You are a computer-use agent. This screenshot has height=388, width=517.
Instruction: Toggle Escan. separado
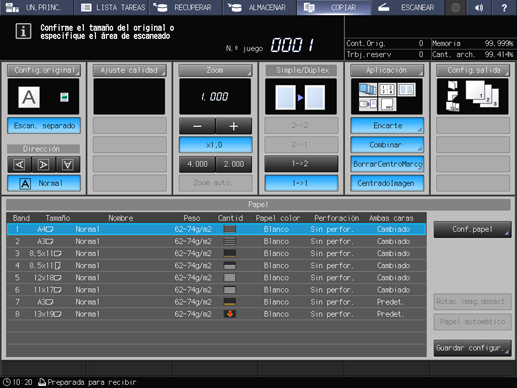pyautogui.click(x=44, y=126)
